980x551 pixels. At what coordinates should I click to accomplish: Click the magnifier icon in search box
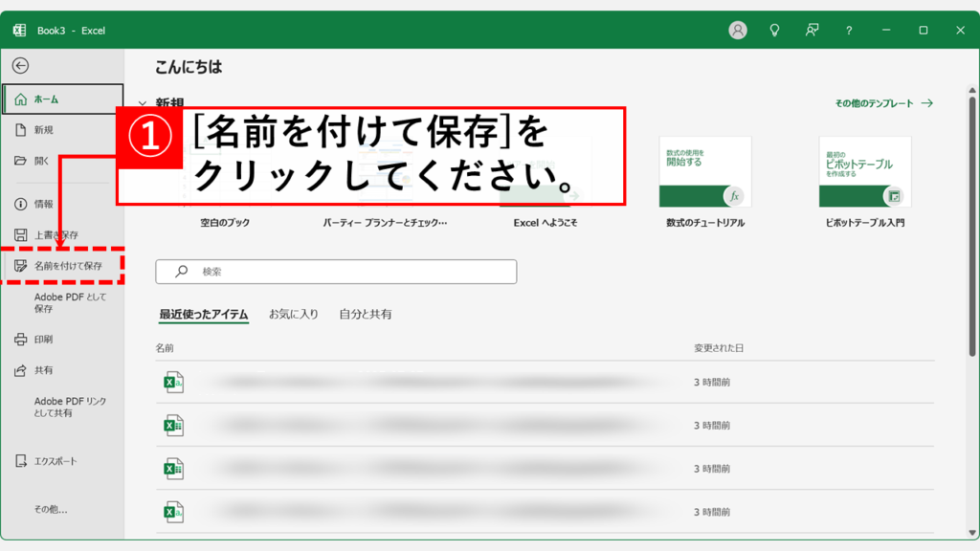[181, 271]
